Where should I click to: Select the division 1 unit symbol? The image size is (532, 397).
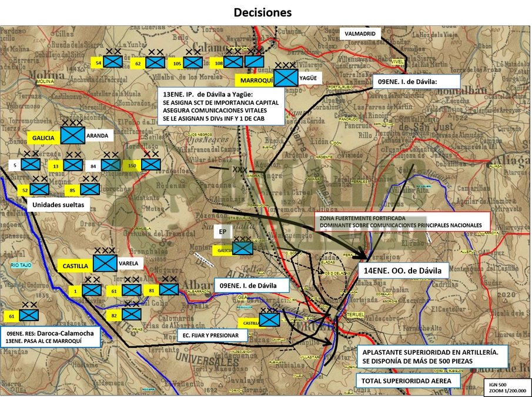coord(92,290)
